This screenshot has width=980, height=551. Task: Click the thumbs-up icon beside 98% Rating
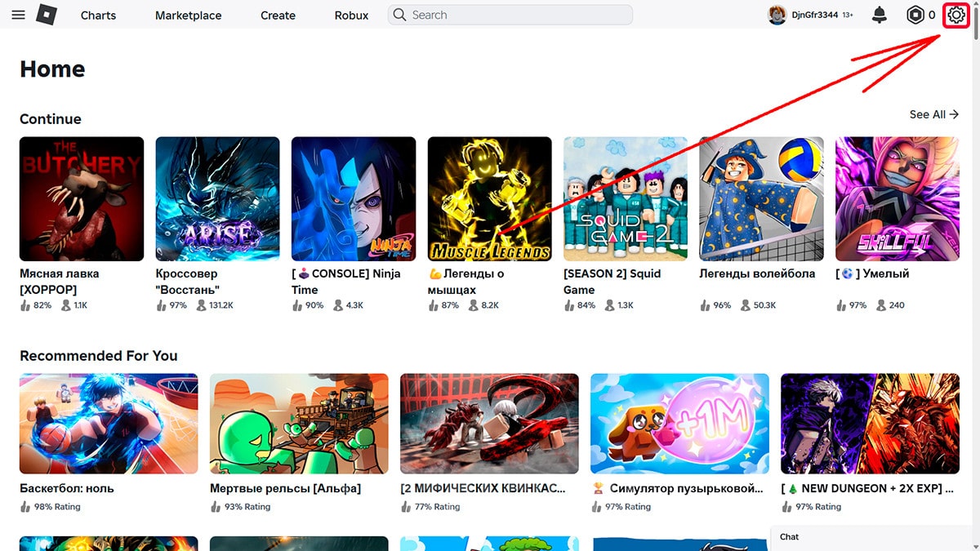coord(24,507)
